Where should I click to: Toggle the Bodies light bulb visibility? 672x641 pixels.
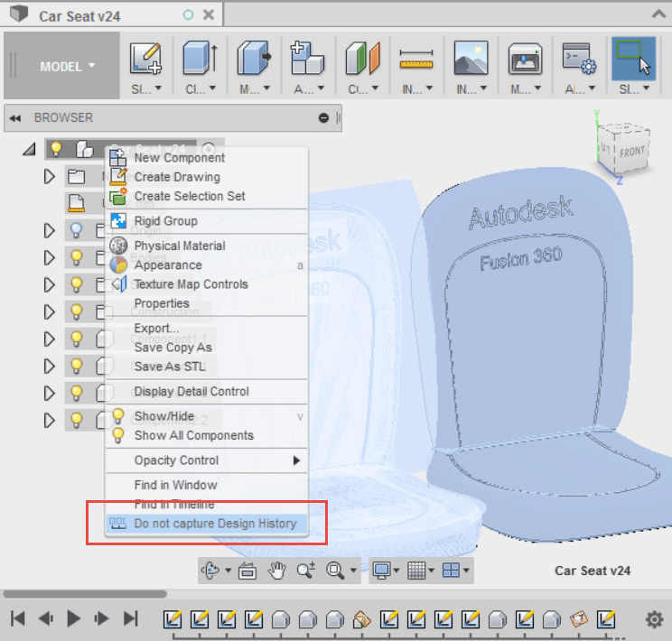[x=76, y=257]
